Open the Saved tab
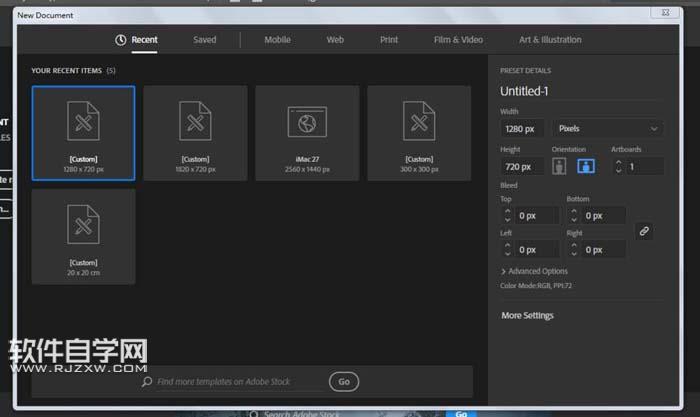 204,40
